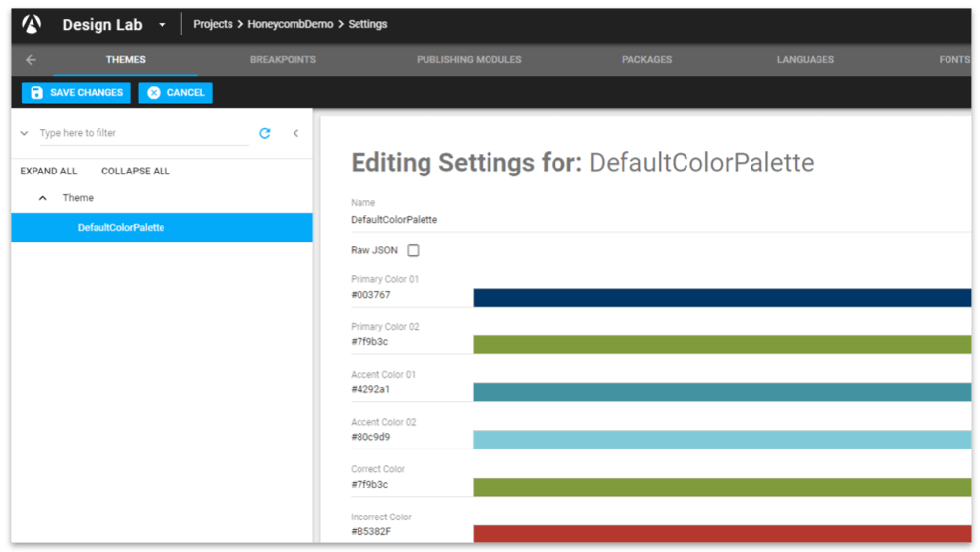This screenshot has height=552, width=980.
Task: Click the Design Lab logo icon
Action: tap(32, 24)
